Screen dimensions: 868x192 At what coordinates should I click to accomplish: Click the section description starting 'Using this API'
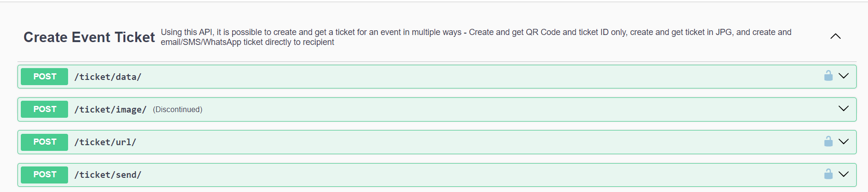[476, 37]
